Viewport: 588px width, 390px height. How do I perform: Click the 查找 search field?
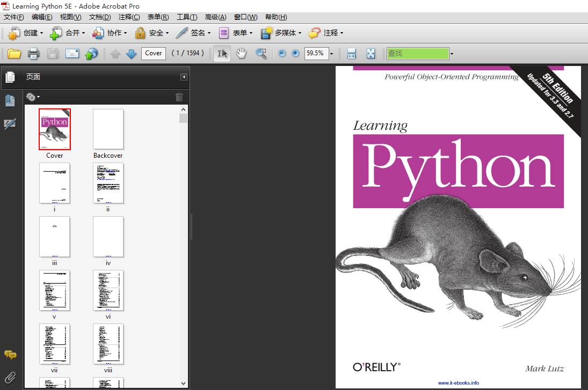coord(418,54)
